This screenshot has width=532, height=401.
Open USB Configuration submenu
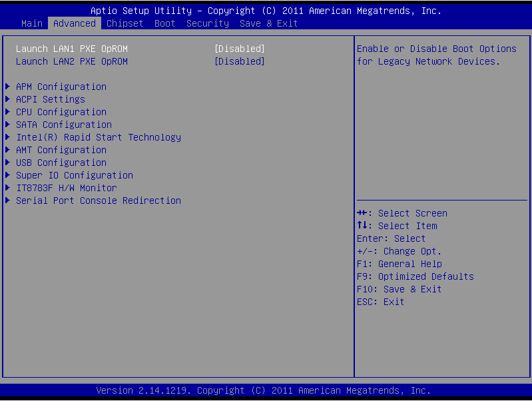61,163
